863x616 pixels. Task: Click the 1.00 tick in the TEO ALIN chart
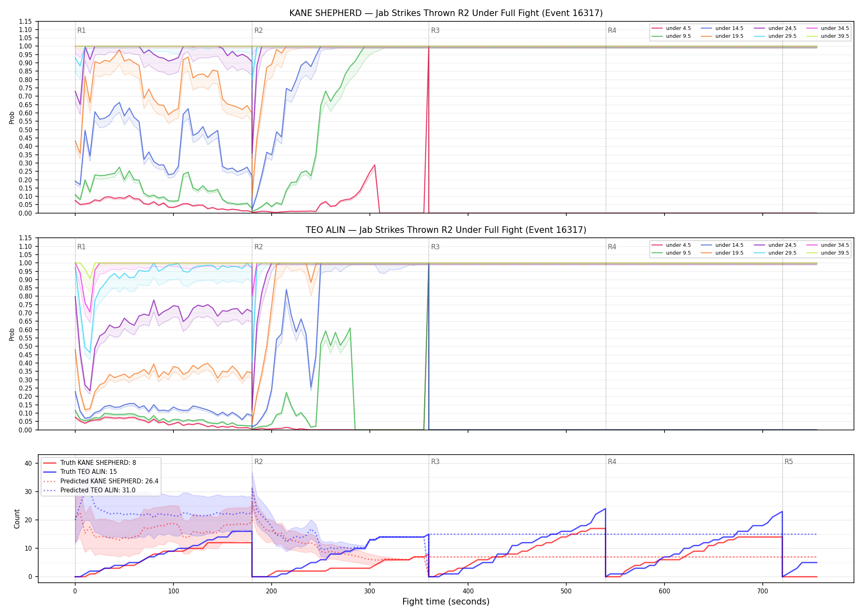[x=25, y=263]
